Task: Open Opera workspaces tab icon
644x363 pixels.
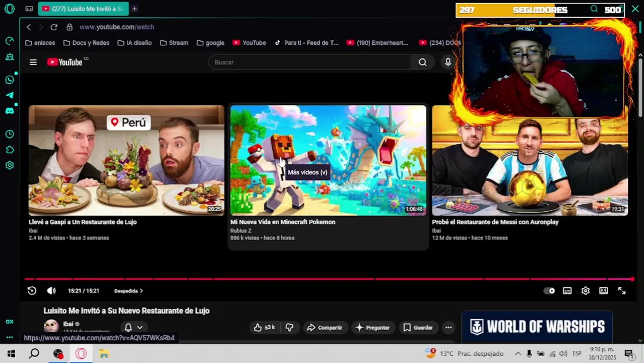Action: (29, 9)
